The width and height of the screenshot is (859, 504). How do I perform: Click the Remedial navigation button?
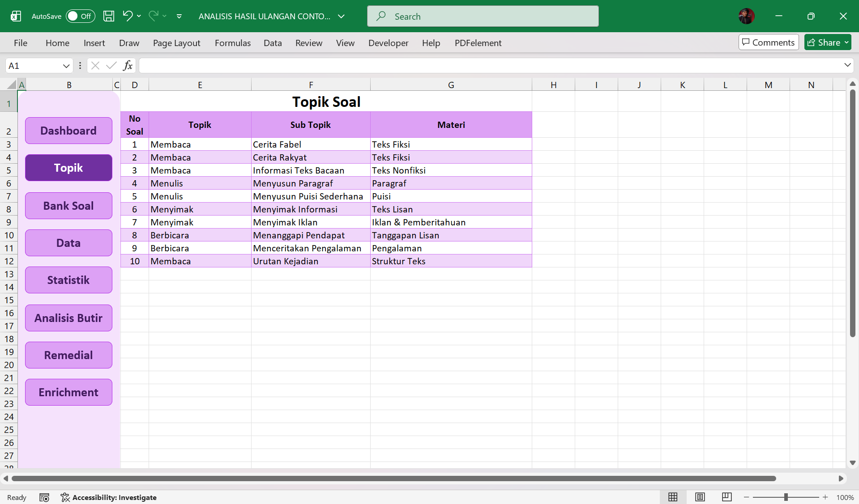(68, 355)
